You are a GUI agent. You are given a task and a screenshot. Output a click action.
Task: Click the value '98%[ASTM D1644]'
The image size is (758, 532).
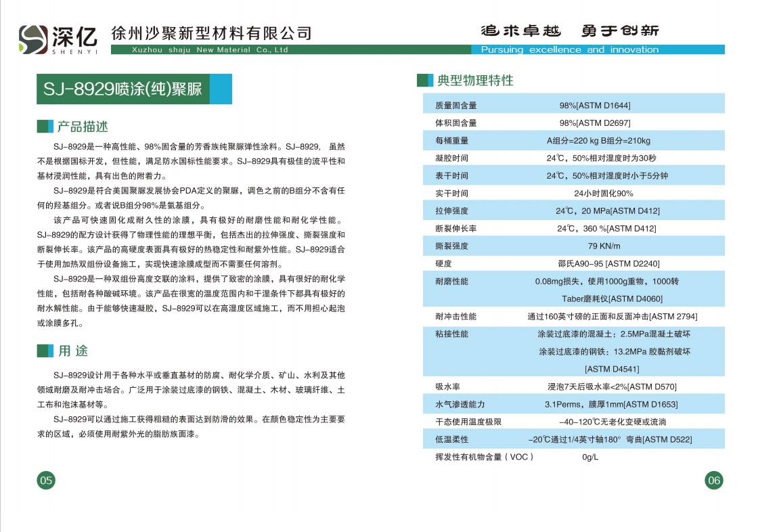595,106
